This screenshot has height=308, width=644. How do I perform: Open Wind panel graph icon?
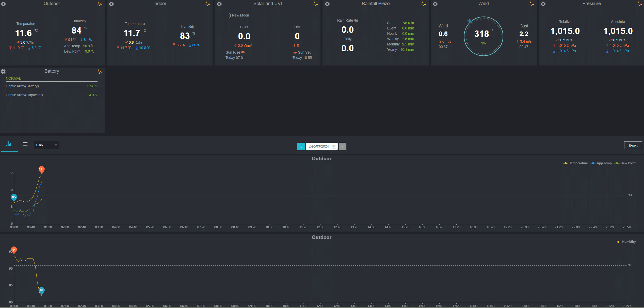point(531,4)
